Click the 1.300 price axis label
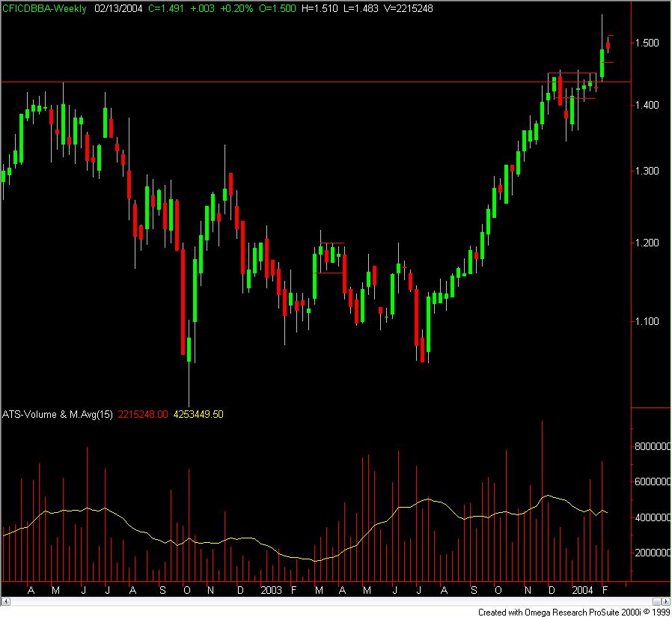Screen dimensions: 672x617 [x=647, y=171]
